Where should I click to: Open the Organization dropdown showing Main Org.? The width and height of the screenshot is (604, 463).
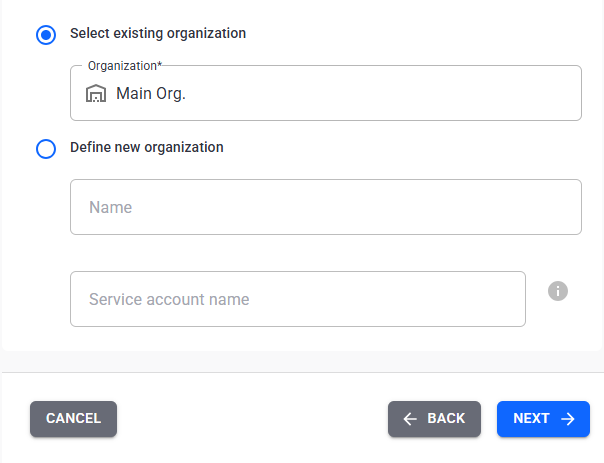(325, 93)
